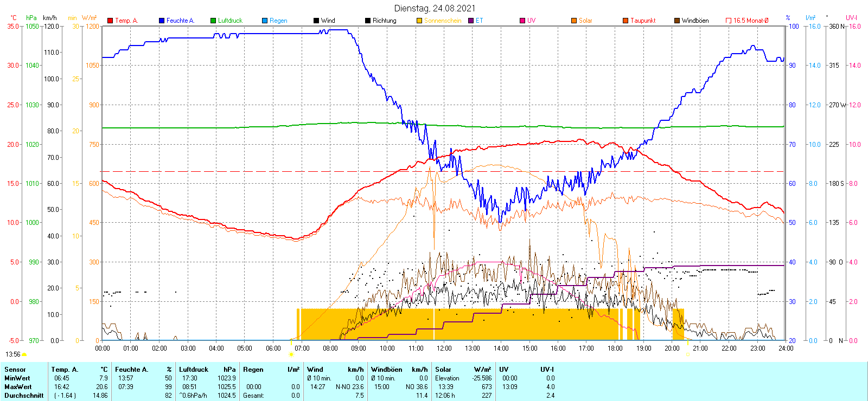This screenshot has width=868, height=401.
Task: Click the yellow icon beside the 13:56 timestamp
Action: [24, 354]
